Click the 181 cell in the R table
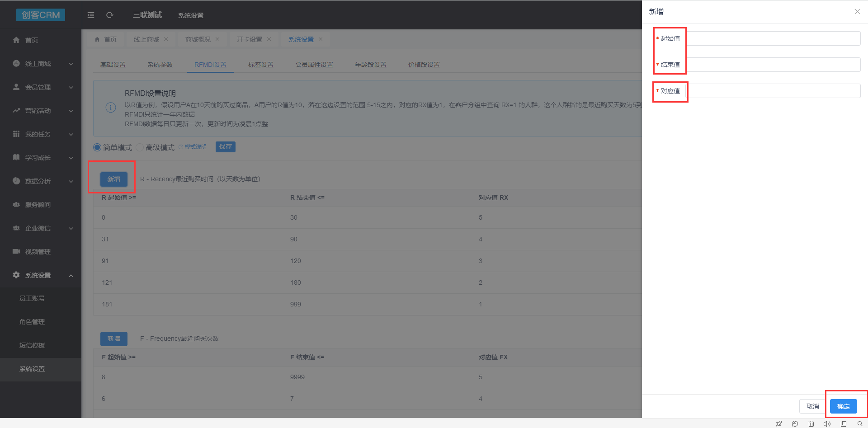This screenshot has width=868, height=428. [x=107, y=304]
